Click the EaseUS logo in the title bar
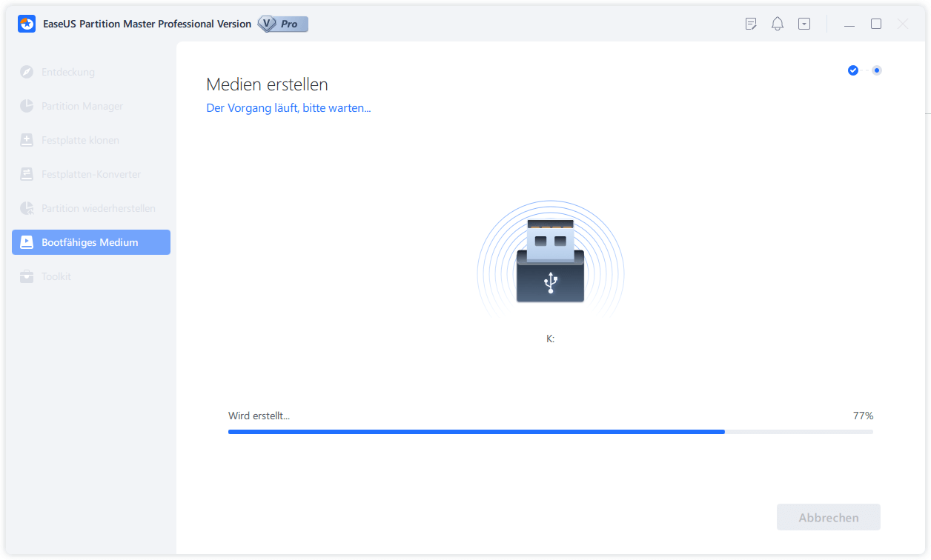This screenshot has width=931, height=560. (27, 24)
